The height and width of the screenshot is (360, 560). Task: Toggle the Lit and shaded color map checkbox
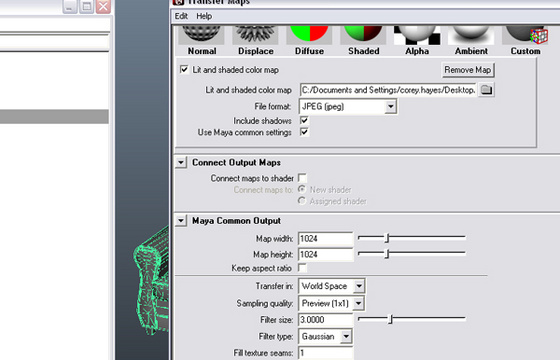[184, 69]
